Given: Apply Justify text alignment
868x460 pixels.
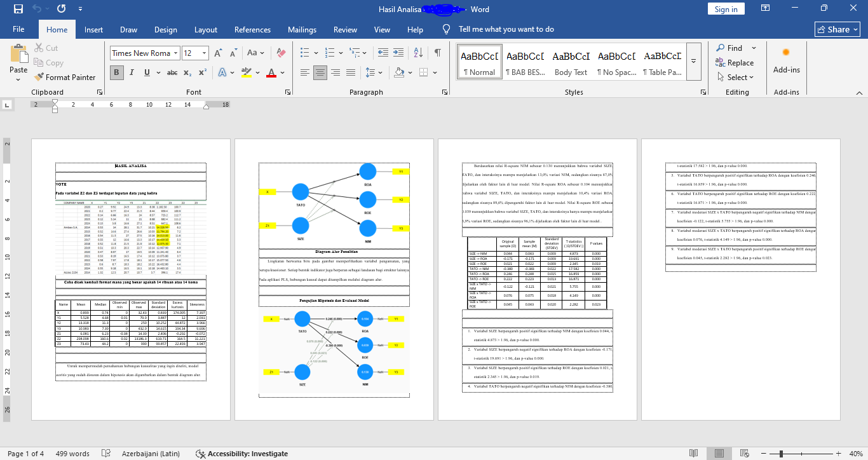Looking at the screenshot, I should tap(349, 72).
